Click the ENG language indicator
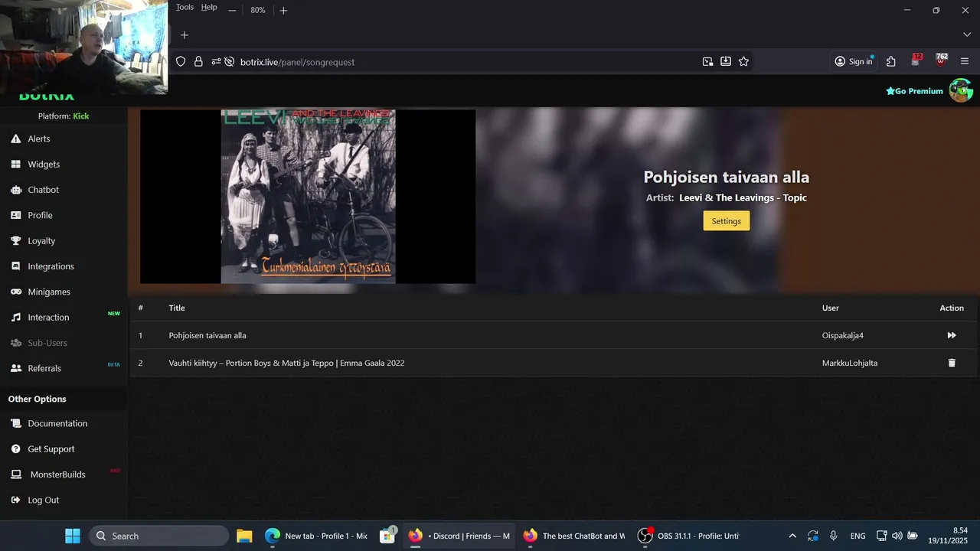The height and width of the screenshot is (551, 980). 858,536
